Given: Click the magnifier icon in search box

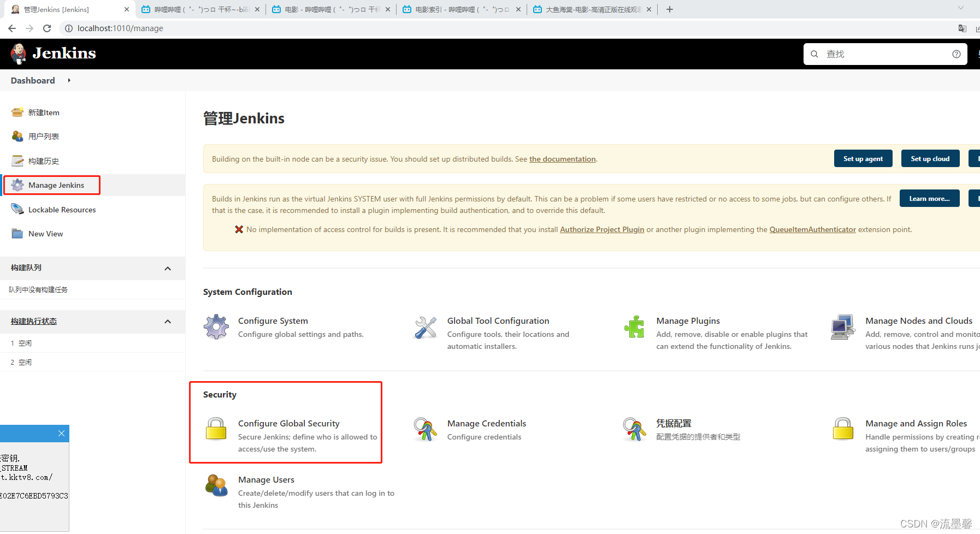Looking at the screenshot, I should coord(814,54).
